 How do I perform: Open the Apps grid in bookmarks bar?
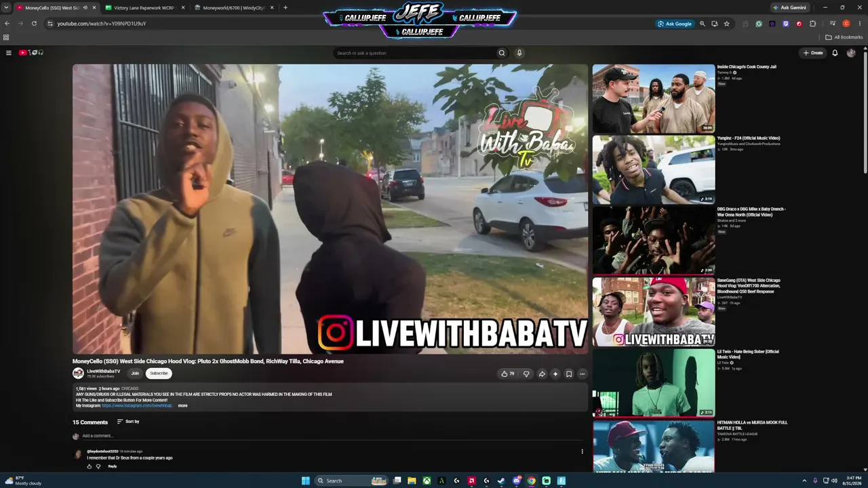tap(6, 37)
